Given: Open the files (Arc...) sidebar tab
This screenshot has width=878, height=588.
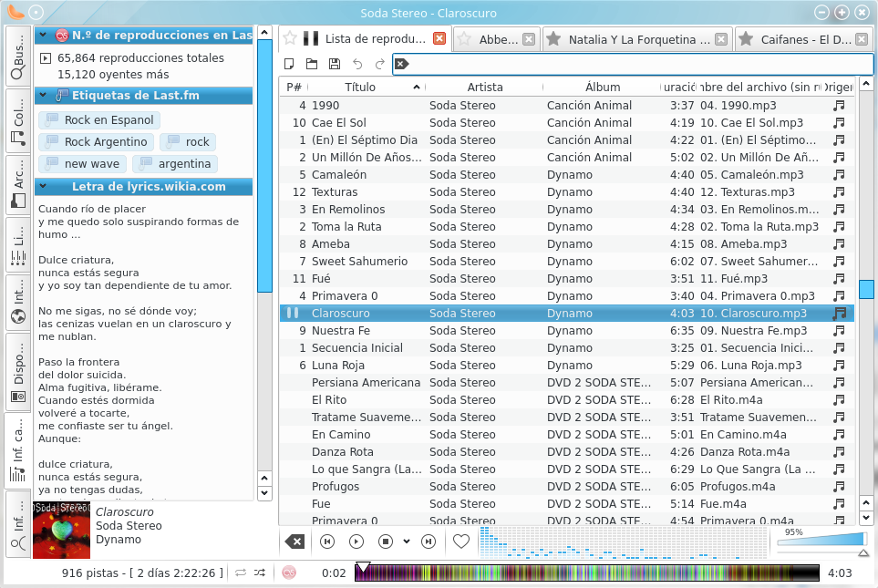Looking at the screenshot, I should 18,185.
